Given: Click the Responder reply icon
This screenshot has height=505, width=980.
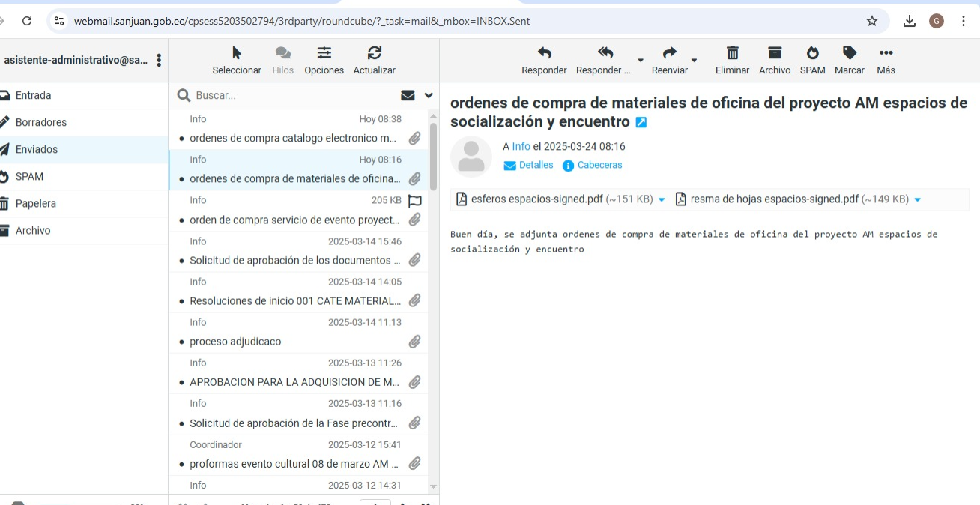Looking at the screenshot, I should tap(544, 53).
